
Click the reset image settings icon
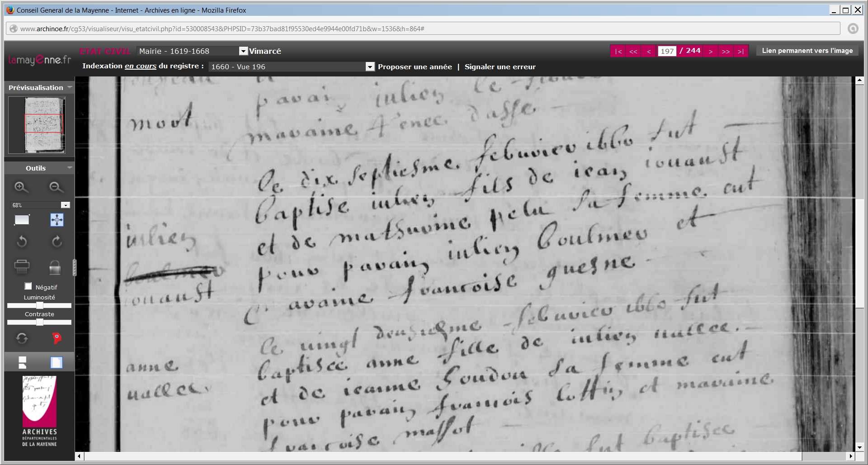22,338
